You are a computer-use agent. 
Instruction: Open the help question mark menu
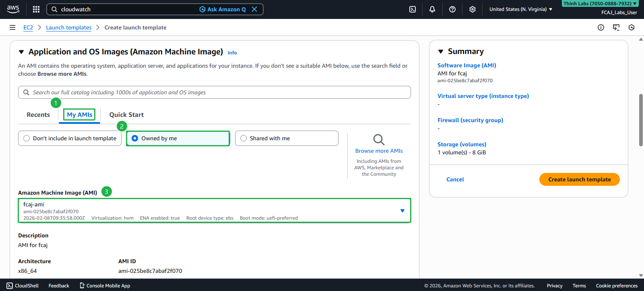[452, 9]
